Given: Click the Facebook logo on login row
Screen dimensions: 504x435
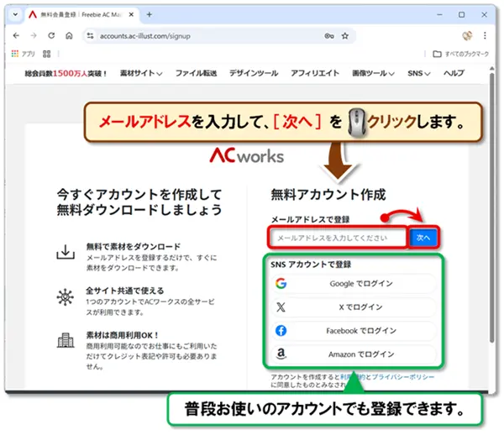Looking at the screenshot, I should tap(281, 331).
